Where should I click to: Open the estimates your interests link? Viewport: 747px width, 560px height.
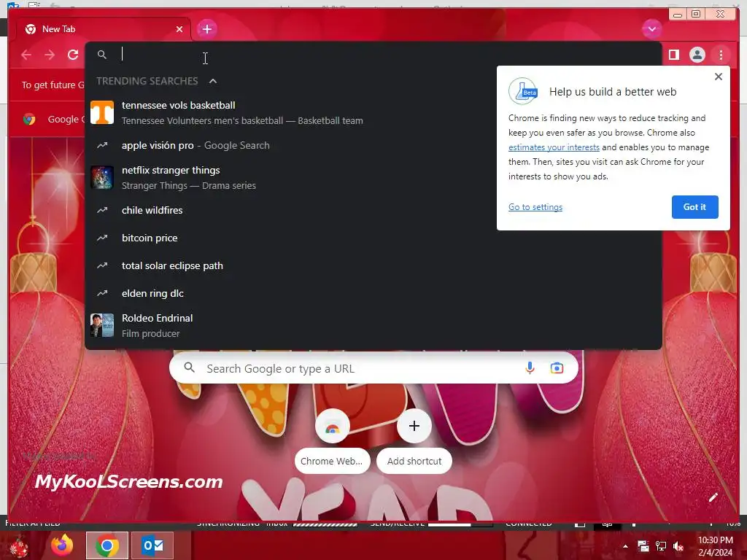[x=554, y=147]
